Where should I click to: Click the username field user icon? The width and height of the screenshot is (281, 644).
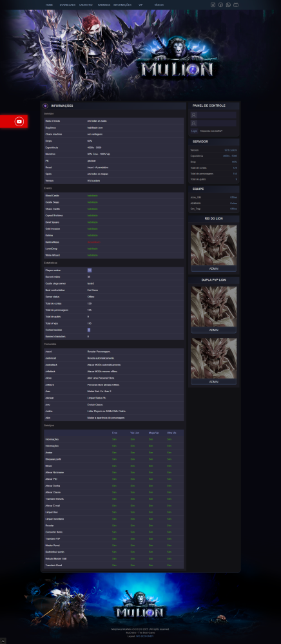(x=194, y=115)
